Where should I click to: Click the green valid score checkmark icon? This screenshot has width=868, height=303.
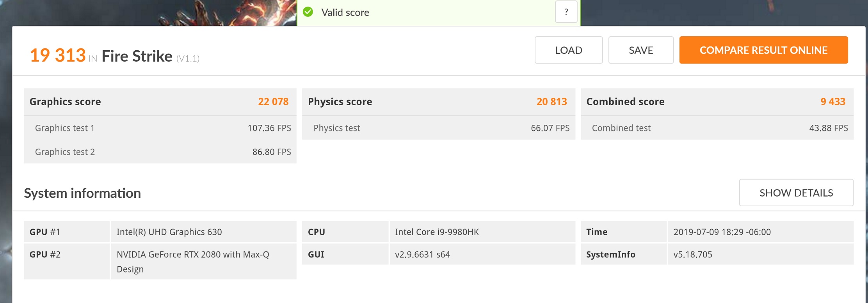point(308,12)
